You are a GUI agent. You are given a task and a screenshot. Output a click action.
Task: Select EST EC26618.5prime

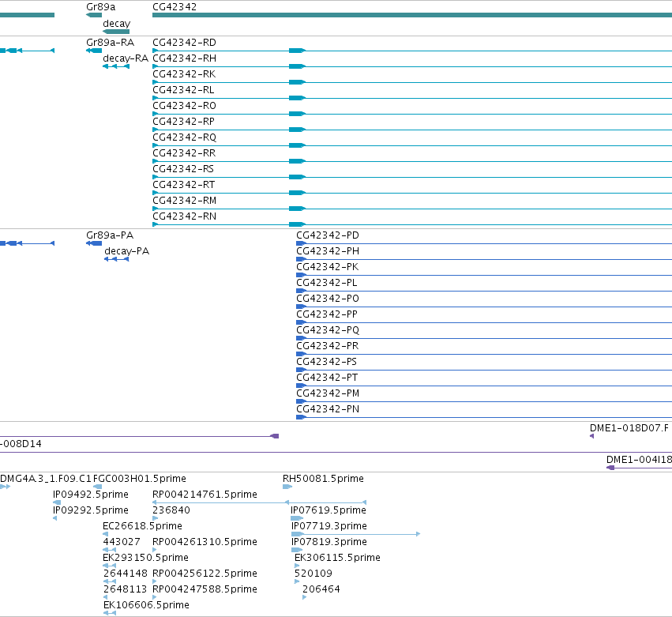[x=142, y=526]
